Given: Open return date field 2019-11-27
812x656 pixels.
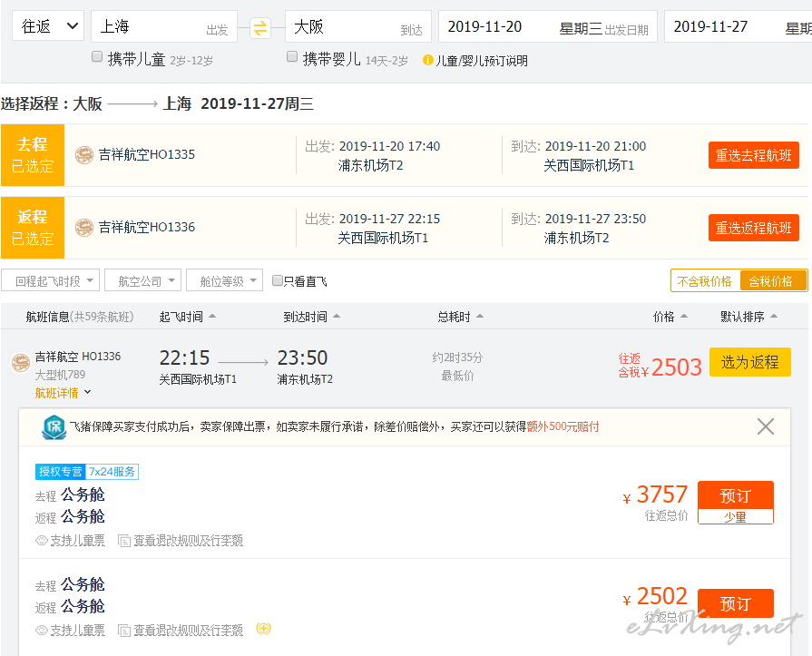Looking at the screenshot, I should point(739,26).
